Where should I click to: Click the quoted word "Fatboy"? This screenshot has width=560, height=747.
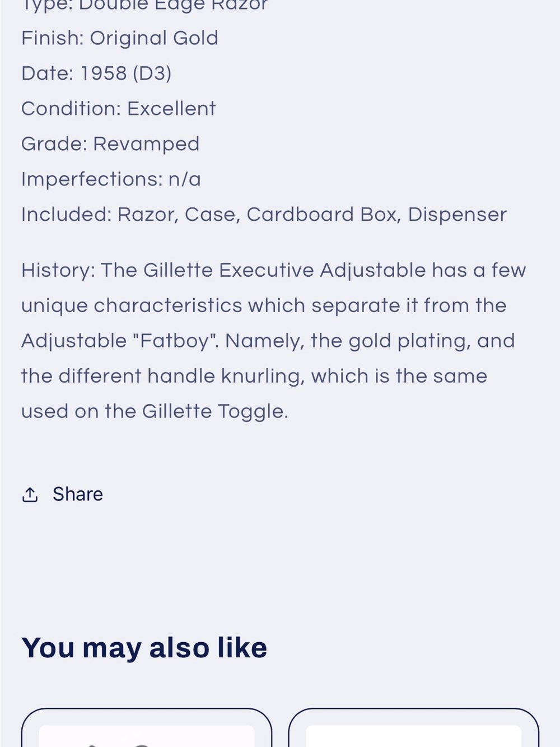[x=176, y=341]
